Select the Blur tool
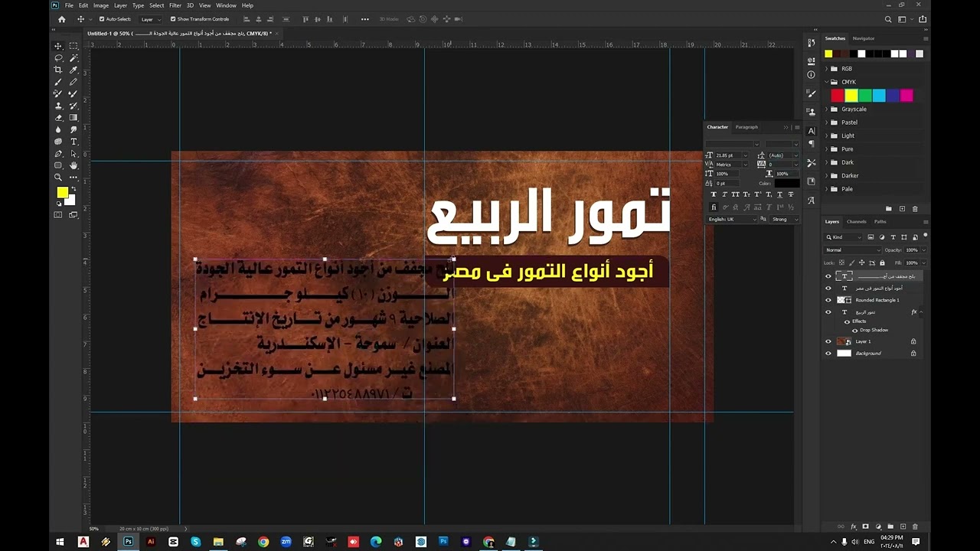 pos(58,129)
